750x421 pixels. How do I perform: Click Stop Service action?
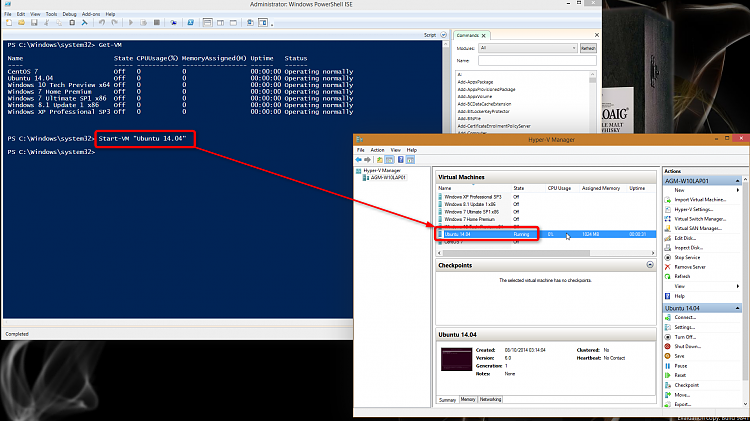[x=687, y=257]
